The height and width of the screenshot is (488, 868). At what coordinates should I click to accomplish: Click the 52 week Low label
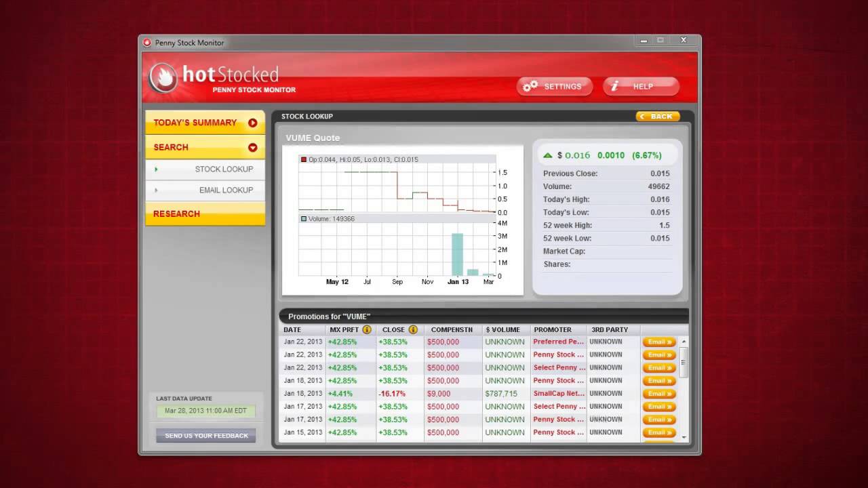click(x=567, y=239)
